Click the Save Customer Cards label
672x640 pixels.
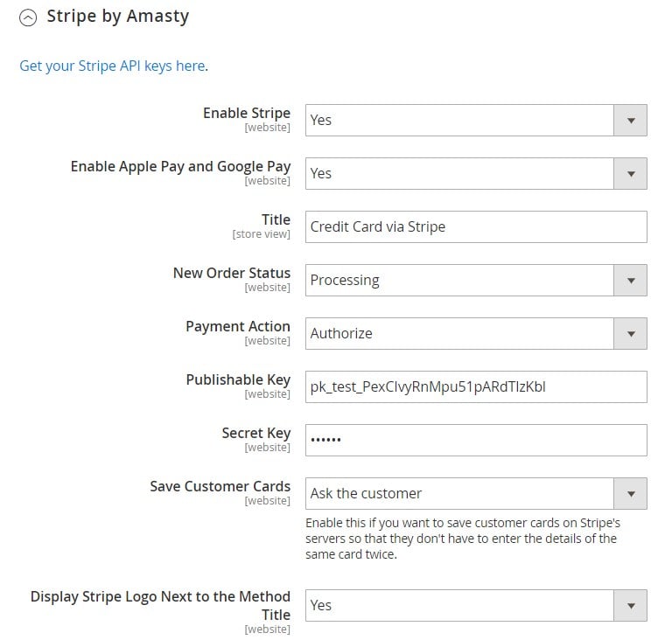coord(220,486)
